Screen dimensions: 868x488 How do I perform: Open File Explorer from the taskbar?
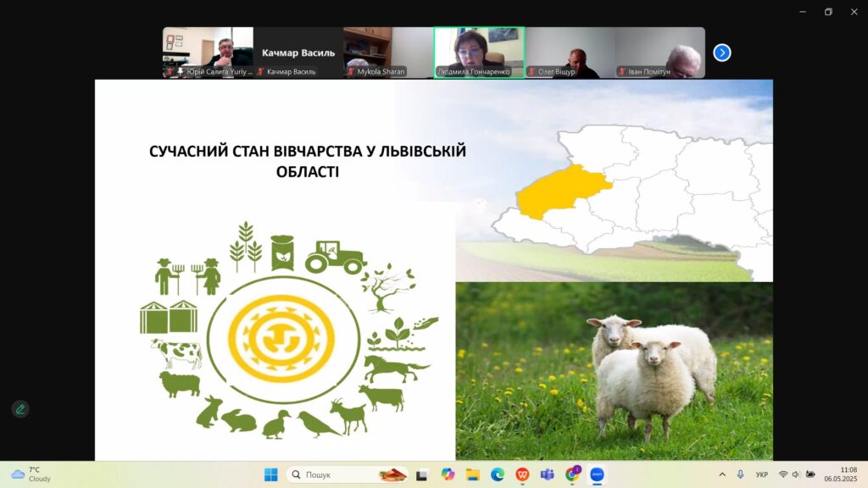click(x=472, y=474)
